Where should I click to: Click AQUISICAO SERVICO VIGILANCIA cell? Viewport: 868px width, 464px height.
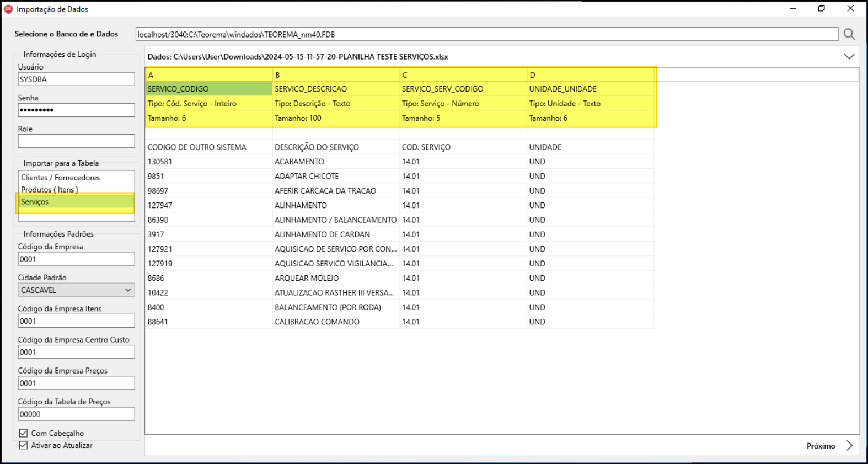coord(336,264)
